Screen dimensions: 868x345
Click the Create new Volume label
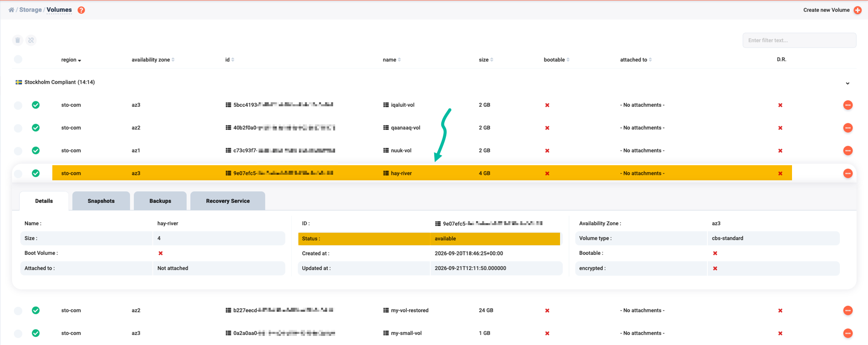(826, 10)
